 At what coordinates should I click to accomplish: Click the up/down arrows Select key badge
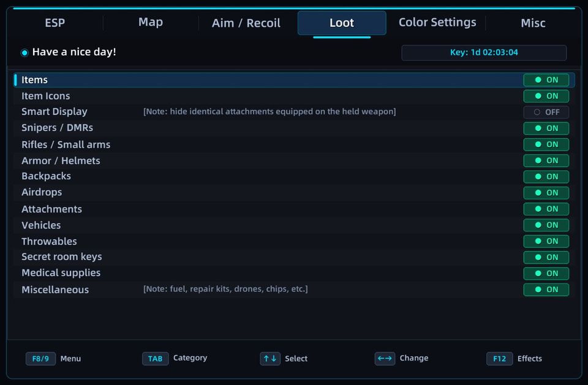click(x=270, y=359)
